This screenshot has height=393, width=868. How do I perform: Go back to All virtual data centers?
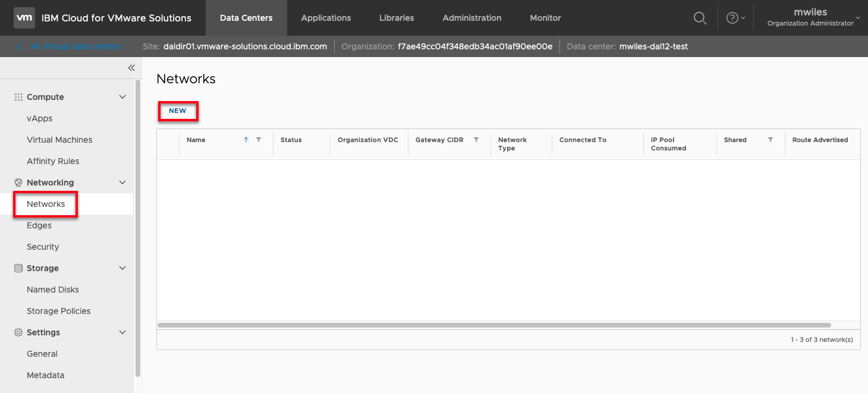tap(70, 46)
